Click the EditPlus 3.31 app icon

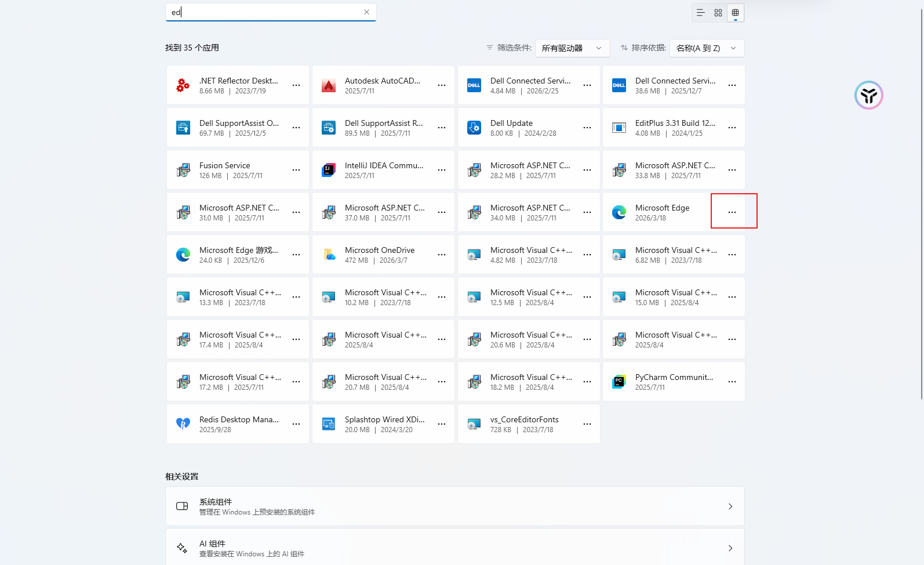point(619,128)
